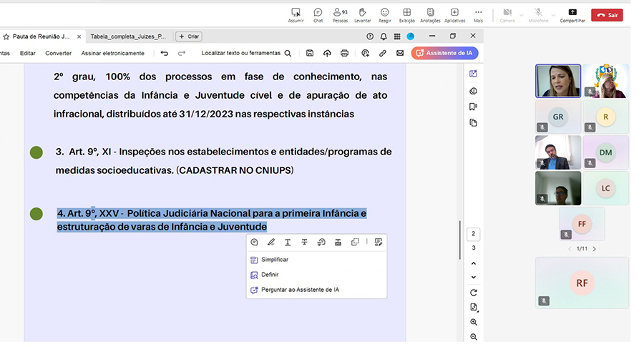Go to next page with down chevron
The width and height of the screenshot is (644, 347).
pyautogui.click(x=474, y=277)
